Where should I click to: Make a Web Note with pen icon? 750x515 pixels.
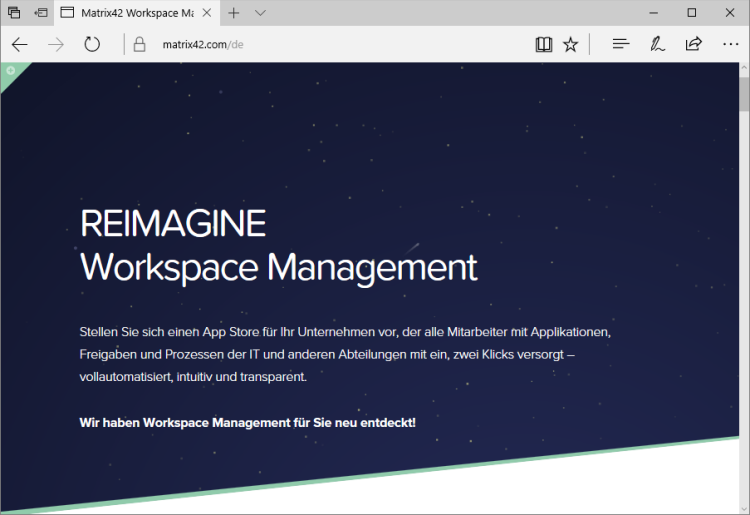point(657,44)
